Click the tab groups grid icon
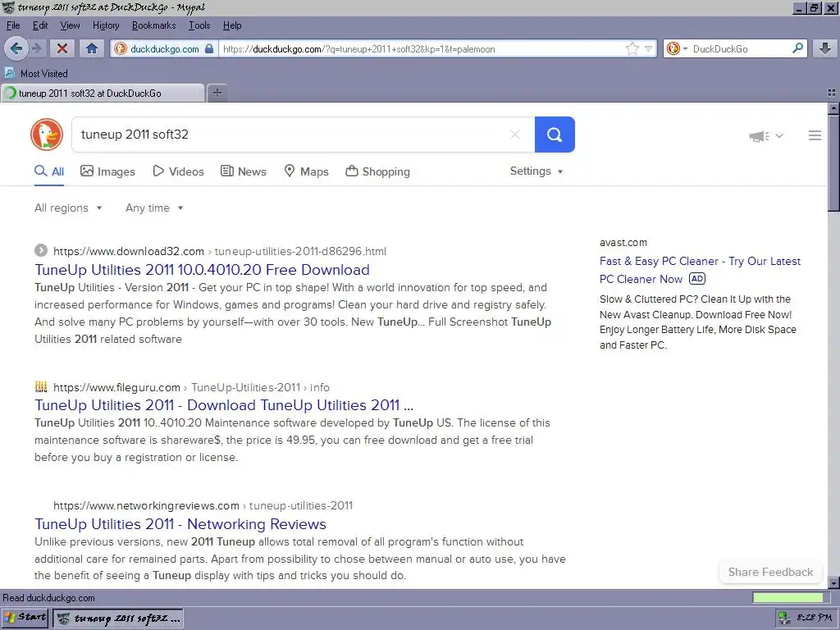The width and height of the screenshot is (840, 630). coord(832,93)
